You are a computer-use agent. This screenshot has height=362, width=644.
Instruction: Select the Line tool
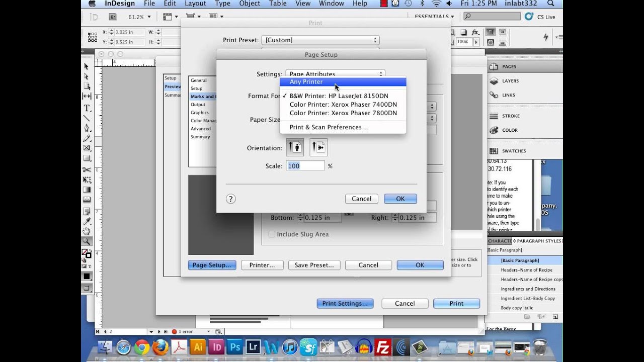coord(87,118)
